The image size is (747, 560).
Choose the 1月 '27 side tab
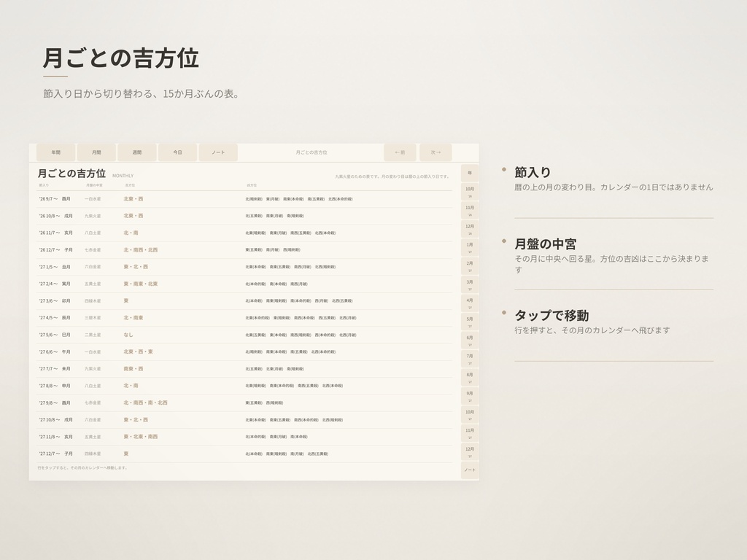tap(470, 248)
